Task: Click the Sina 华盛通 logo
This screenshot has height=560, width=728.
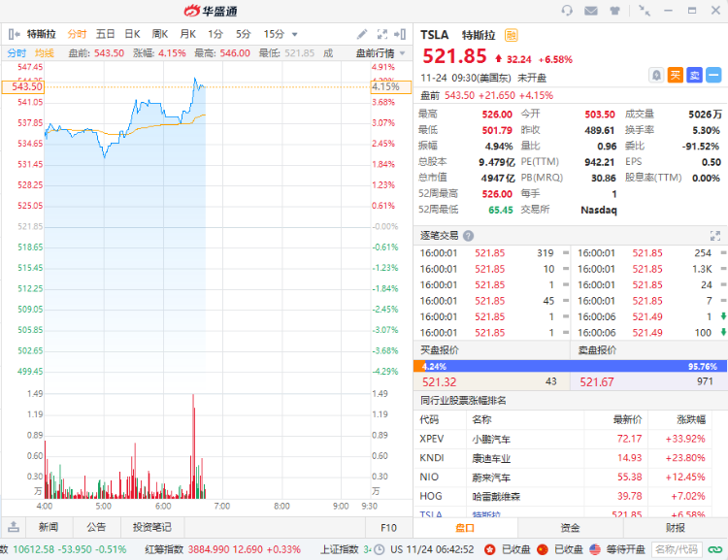Action: 211,11
